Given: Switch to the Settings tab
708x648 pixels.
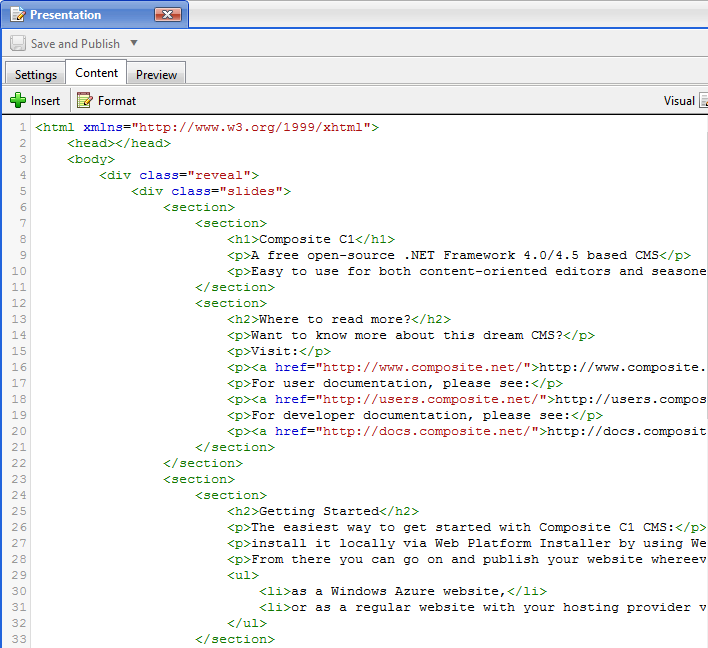Looking at the screenshot, I should click(35, 75).
